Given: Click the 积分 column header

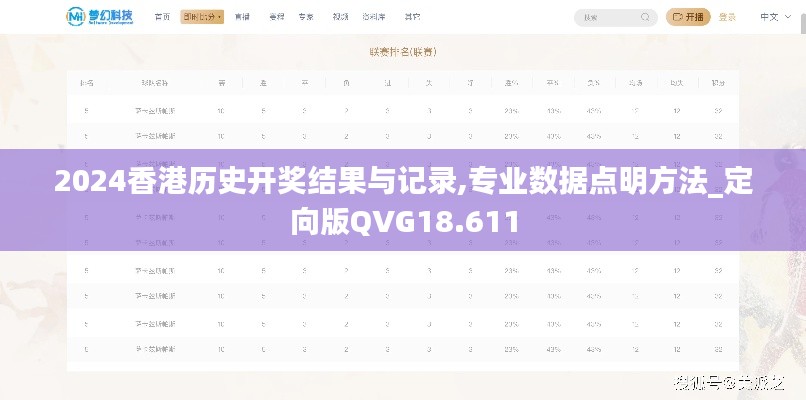Looking at the screenshot, I should 718,83.
